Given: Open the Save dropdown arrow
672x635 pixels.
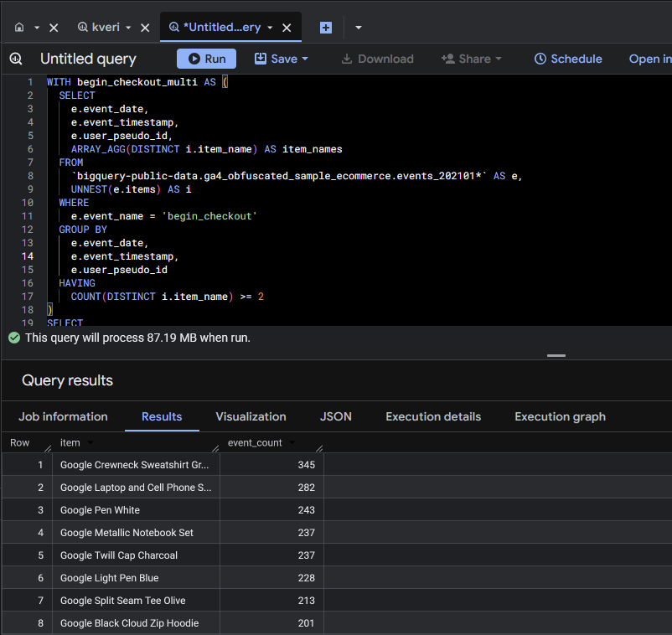Looking at the screenshot, I should [x=305, y=59].
